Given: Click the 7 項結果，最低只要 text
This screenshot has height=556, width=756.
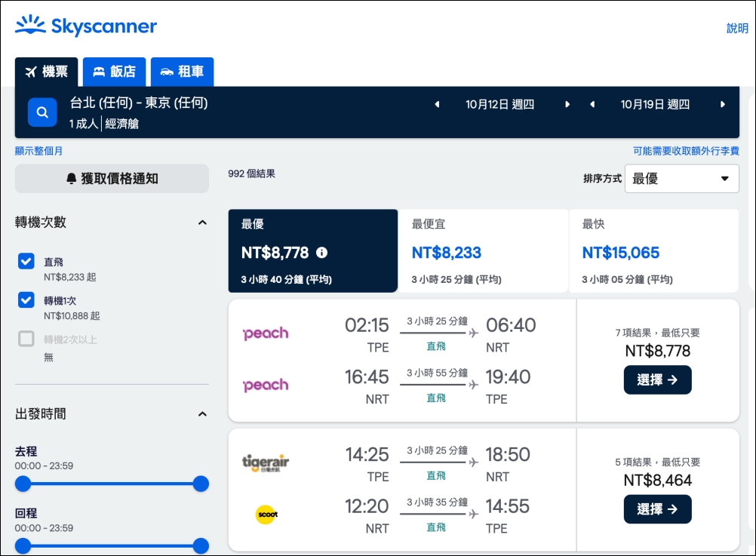Looking at the screenshot, I should tap(658, 333).
